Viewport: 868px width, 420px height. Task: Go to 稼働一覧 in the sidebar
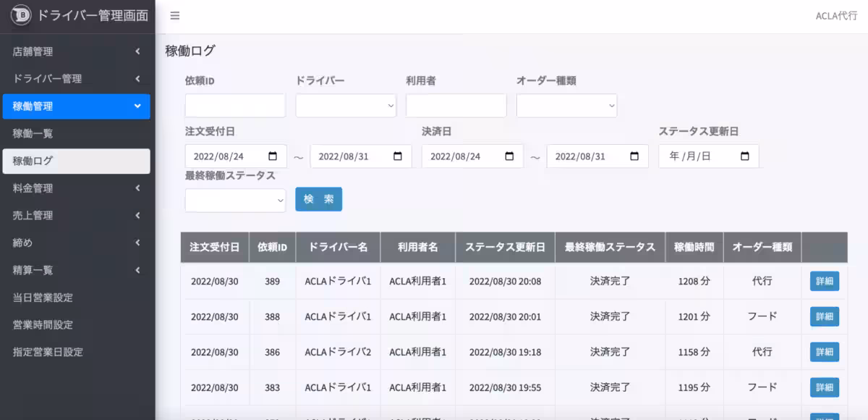pos(33,134)
